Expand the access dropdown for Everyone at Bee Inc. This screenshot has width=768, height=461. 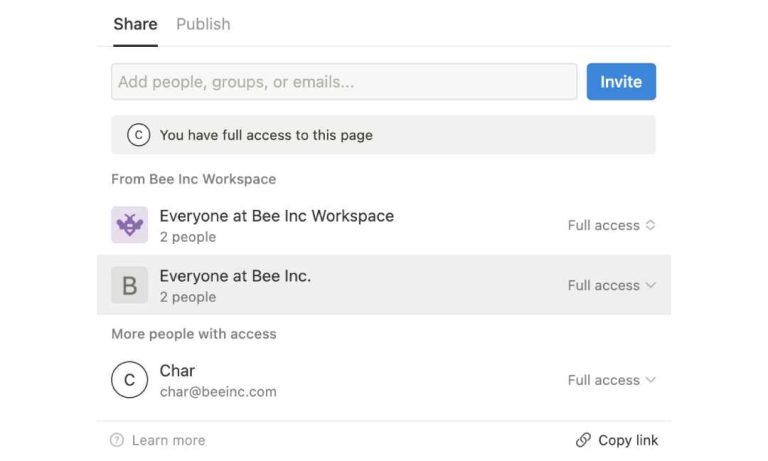(611, 285)
